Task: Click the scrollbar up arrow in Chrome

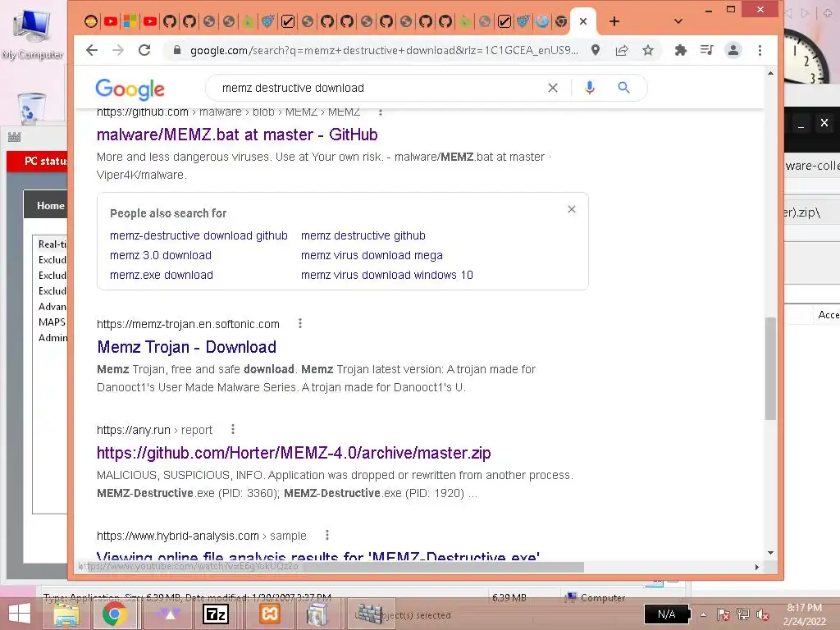Action: (x=770, y=73)
